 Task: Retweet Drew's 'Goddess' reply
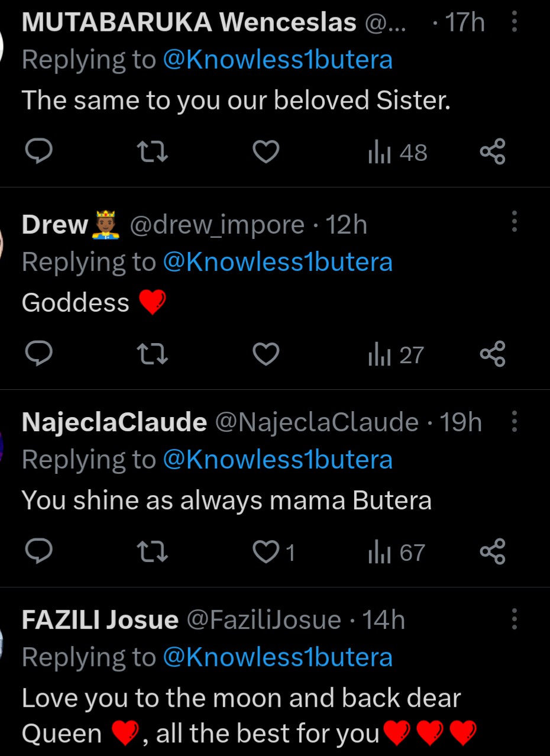[152, 354]
